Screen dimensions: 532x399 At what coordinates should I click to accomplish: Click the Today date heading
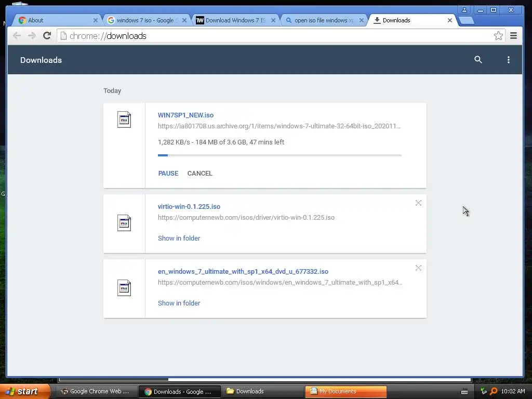tap(112, 90)
